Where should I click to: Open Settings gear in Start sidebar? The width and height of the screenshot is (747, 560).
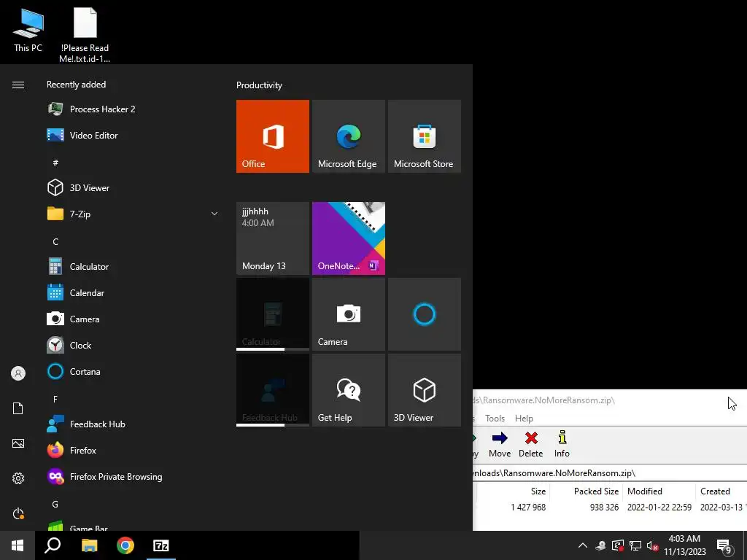tap(18, 478)
